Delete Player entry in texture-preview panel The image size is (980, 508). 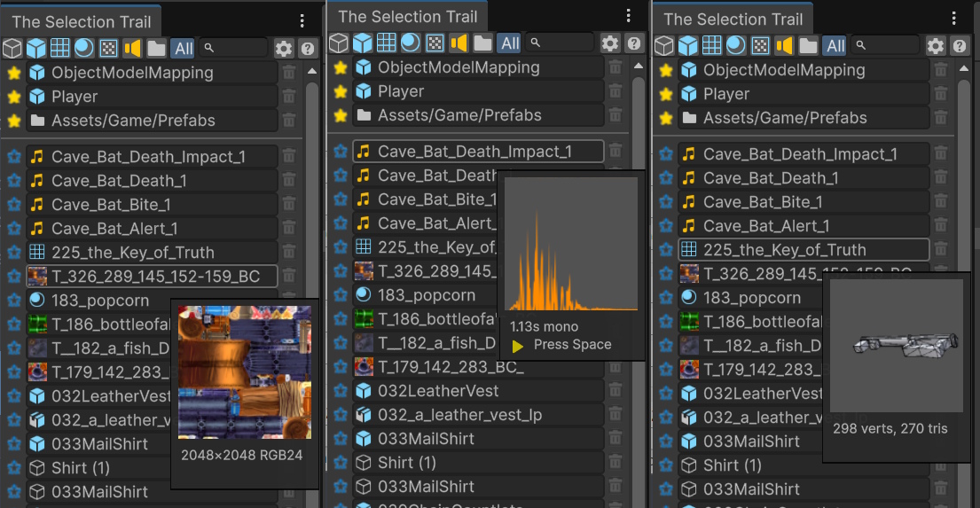point(289,97)
